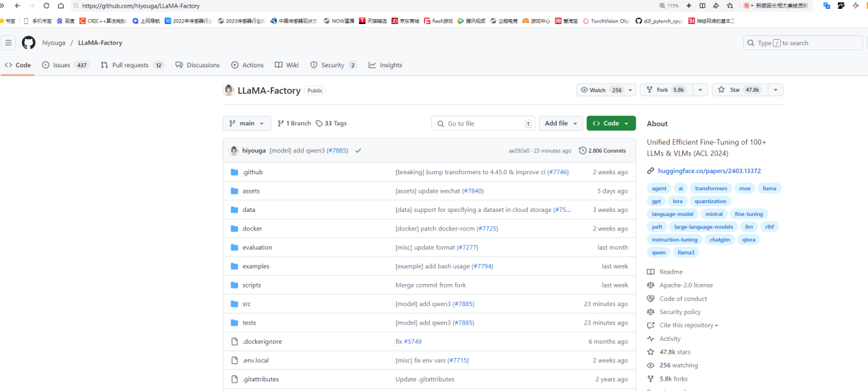This screenshot has height=391, width=868.
Task: Open the Security policy link
Action: [680, 312]
